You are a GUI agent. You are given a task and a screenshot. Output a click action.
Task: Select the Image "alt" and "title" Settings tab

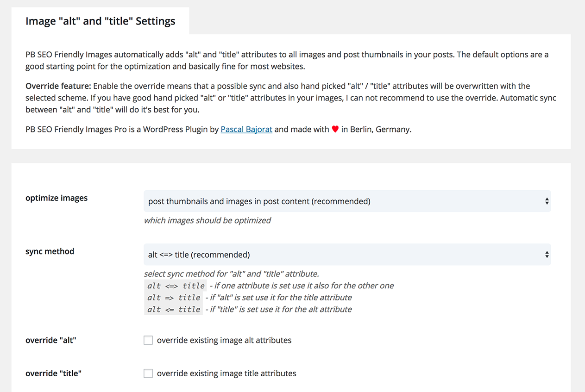coord(100,21)
